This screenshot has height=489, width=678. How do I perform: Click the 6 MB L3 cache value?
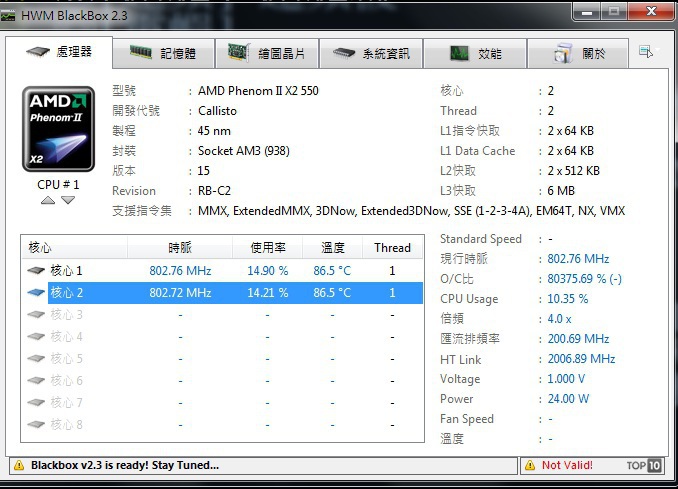coord(561,191)
